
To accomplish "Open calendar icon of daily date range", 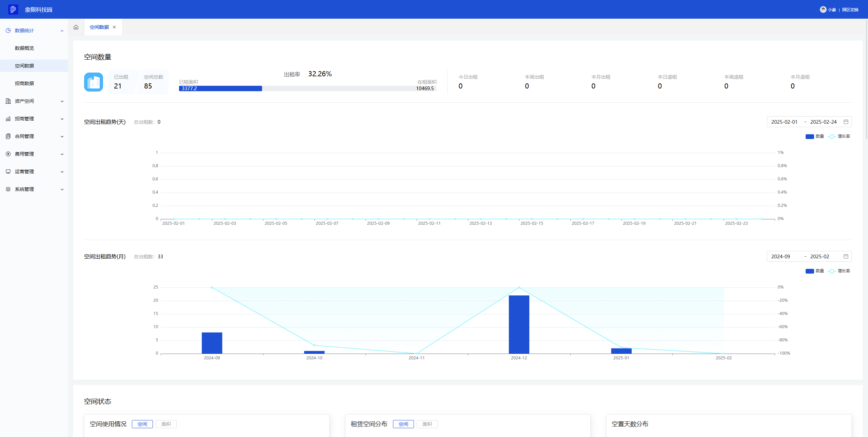I will (846, 122).
